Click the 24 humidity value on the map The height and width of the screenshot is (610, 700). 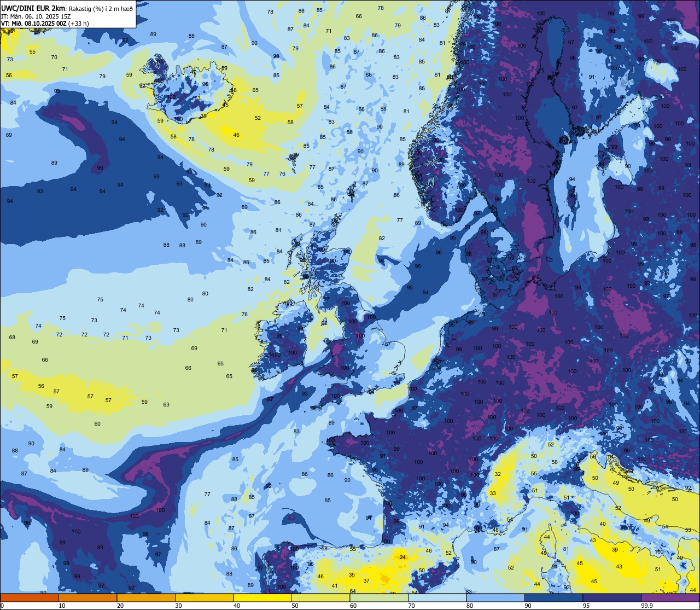point(403,557)
